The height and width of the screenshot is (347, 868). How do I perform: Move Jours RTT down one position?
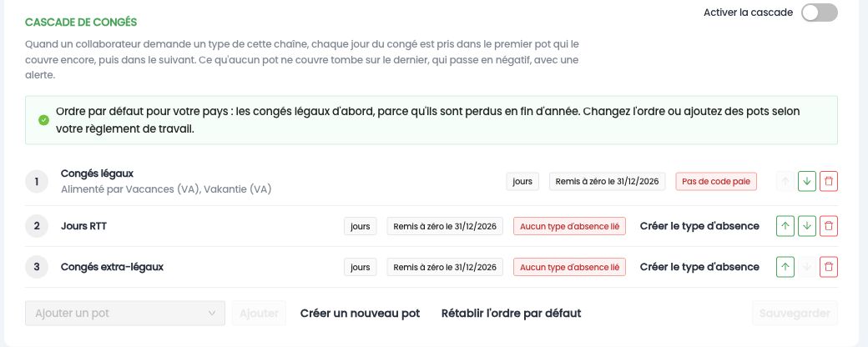click(807, 226)
